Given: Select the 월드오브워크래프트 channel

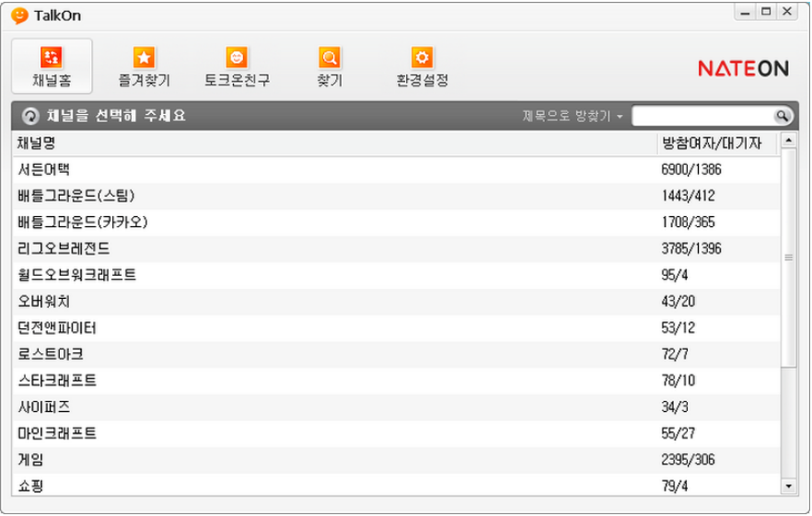Looking at the screenshot, I should click(396, 275).
